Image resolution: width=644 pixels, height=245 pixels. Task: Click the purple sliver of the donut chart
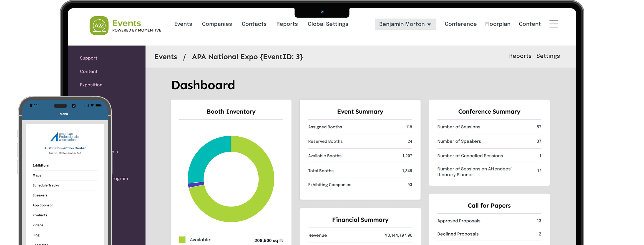(196, 185)
